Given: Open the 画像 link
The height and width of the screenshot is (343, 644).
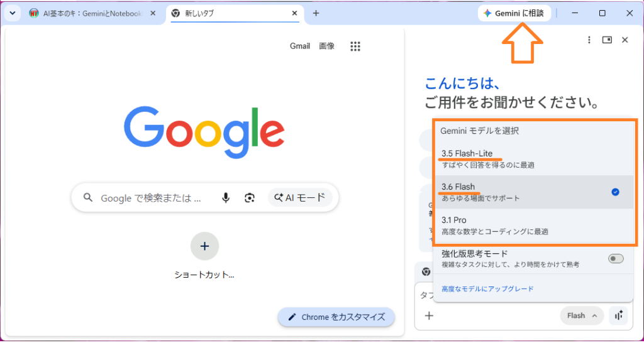Looking at the screenshot, I should tap(326, 46).
